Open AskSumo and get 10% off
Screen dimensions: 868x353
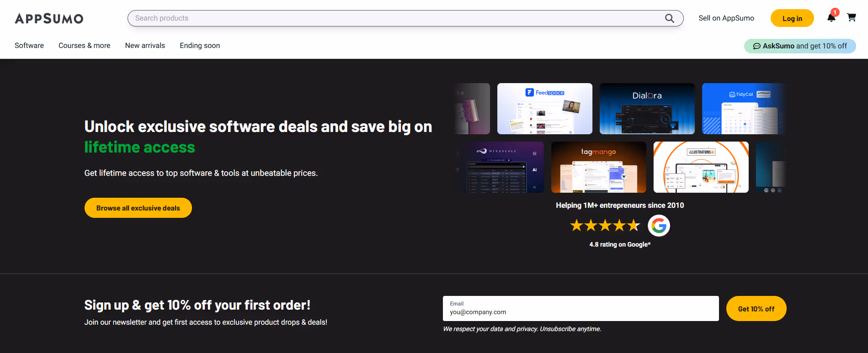click(800, 46)
